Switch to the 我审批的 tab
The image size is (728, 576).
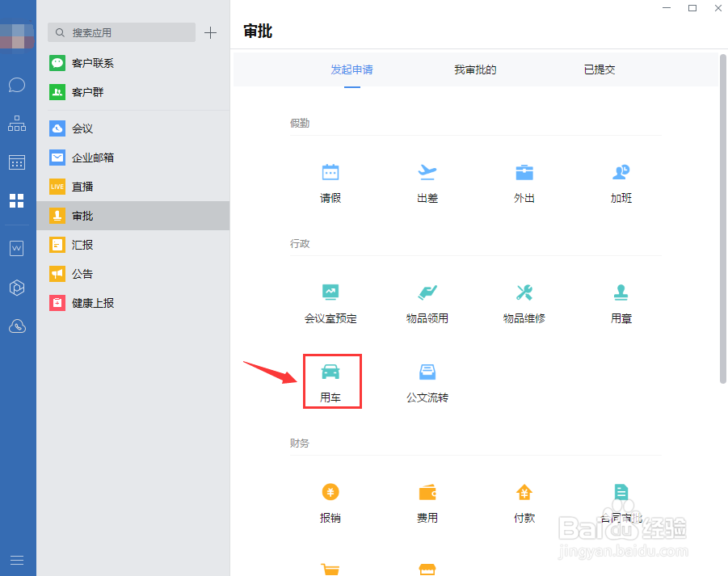[x=475, y=69]
